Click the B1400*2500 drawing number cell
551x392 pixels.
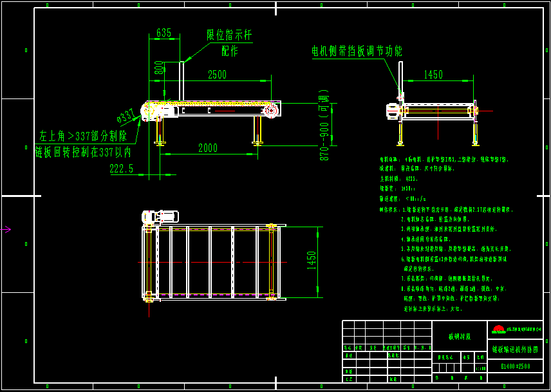[x=516, y=366]
